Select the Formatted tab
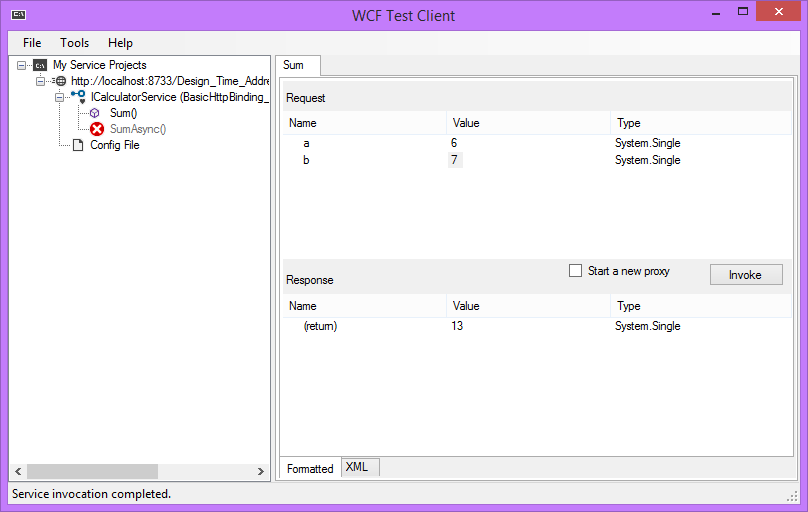This screenshot has height=512, width=808. click(x=310, y=468)
